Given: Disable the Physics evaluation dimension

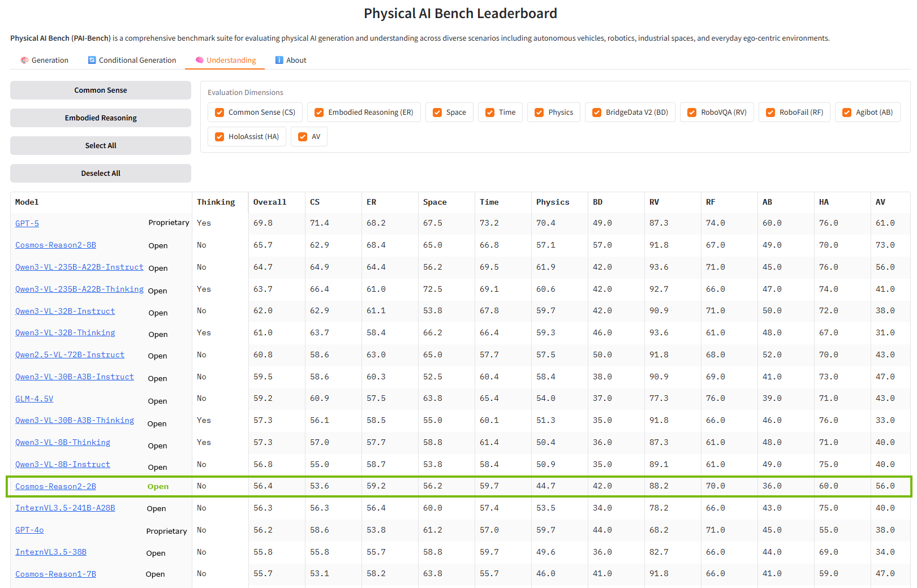Looking at the screenshot, I should point(539,112).
